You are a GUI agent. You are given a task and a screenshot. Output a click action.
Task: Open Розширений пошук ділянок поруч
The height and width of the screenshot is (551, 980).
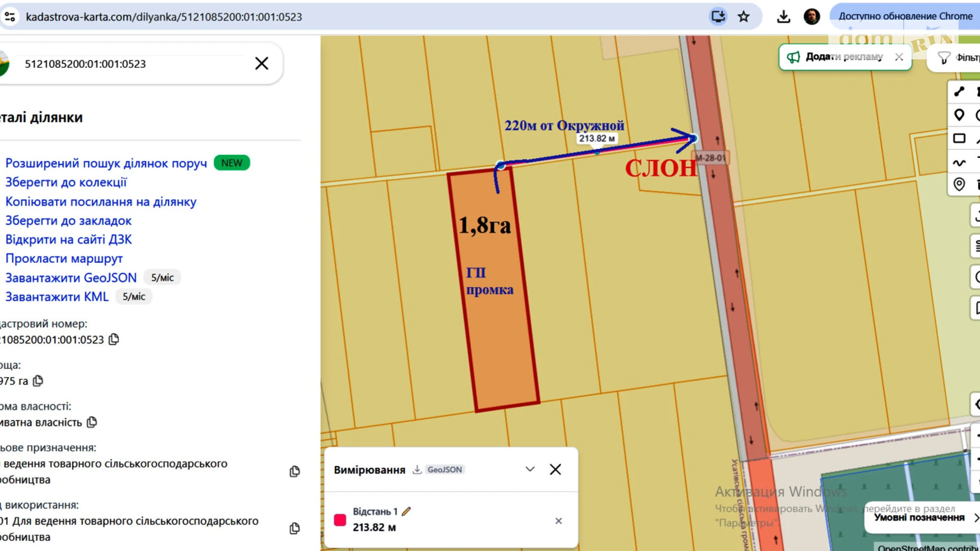[x=106, y=163]
